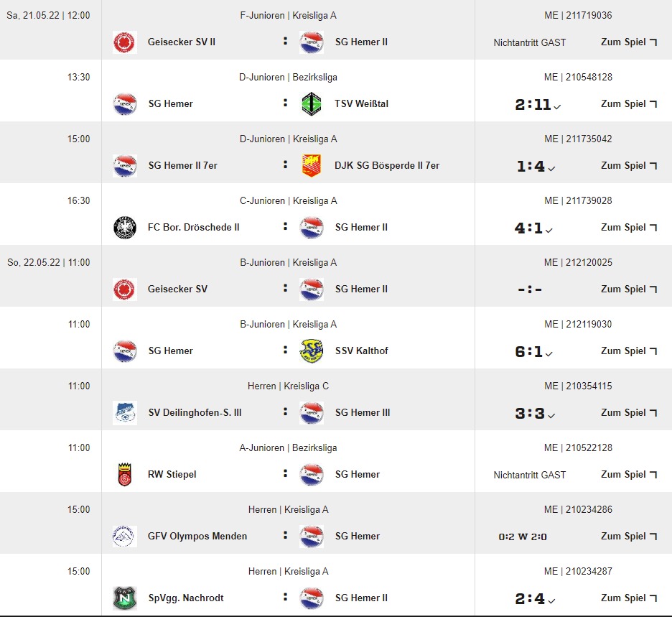Click the Geisecker SV II club crest
Screen dimensions: 672x617
(125, 42)
